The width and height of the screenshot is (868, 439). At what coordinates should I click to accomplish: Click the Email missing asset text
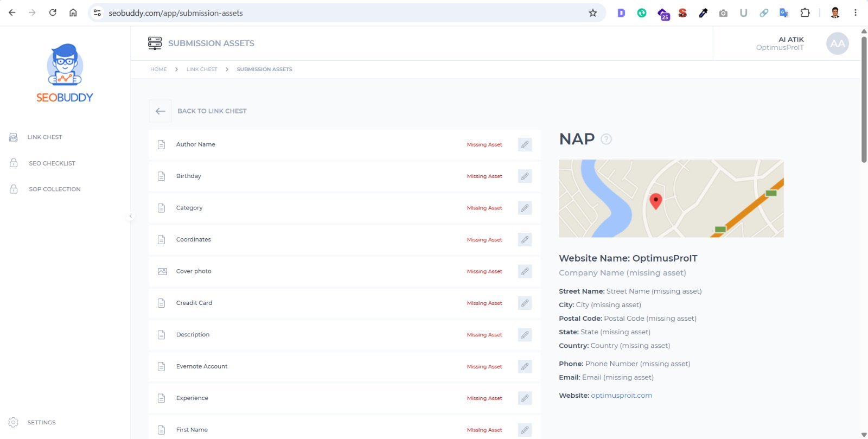pyautogui.click(x=618, y=378)
